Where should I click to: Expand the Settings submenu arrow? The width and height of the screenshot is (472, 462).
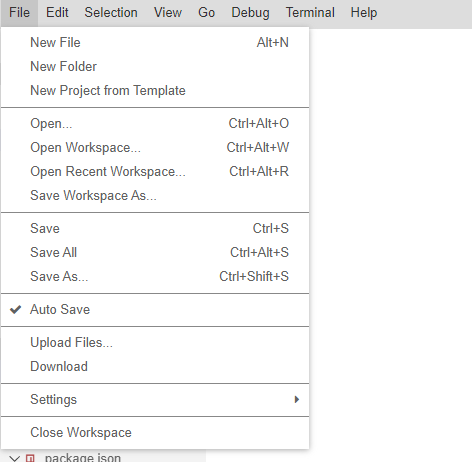point(297,399)
